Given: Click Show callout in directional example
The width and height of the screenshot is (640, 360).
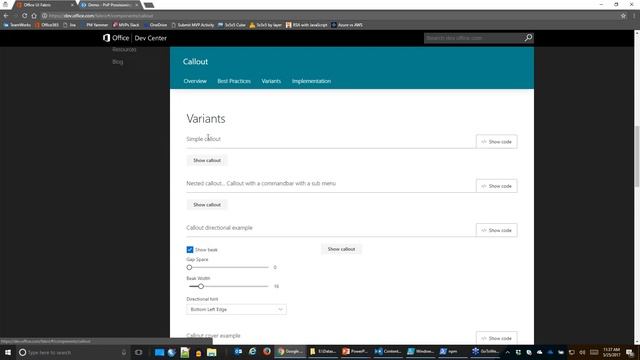Looking at the screenshot, I should point(341,249).
